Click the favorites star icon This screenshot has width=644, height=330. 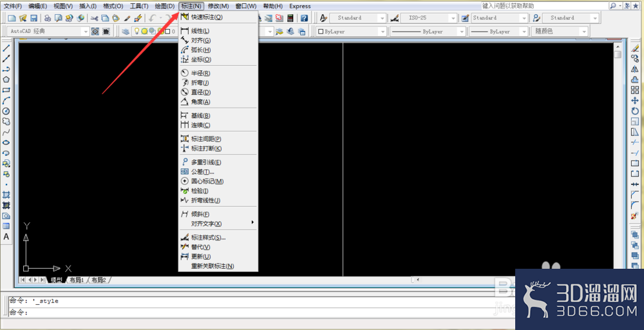pos(636,6)
